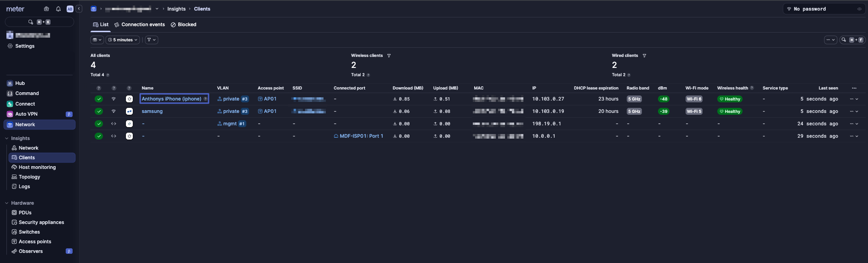Filter by Wireless clients funnel icon
The width and height of the screenshot is (868, 263).
point(389,56)
